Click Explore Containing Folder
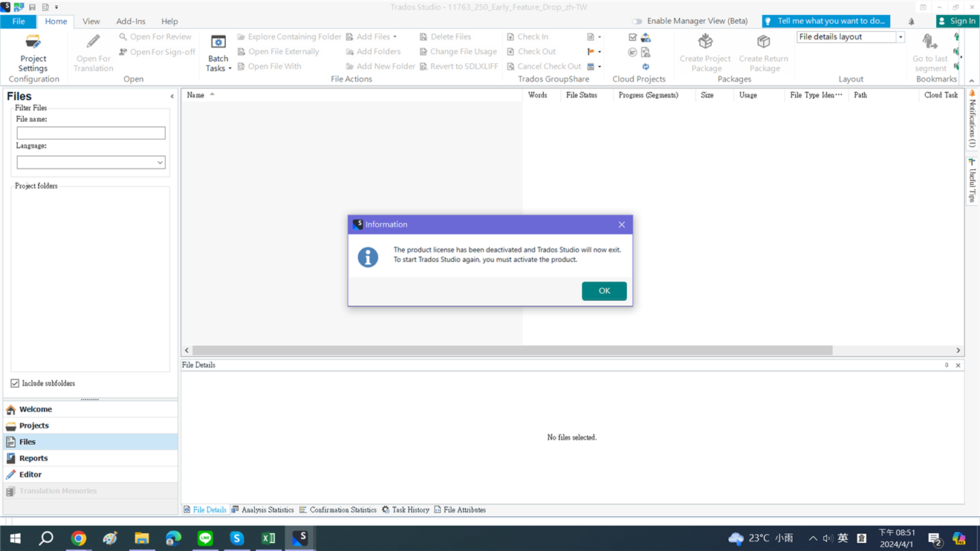The height and width of the screenshot is (551, 980). point(289,36)
